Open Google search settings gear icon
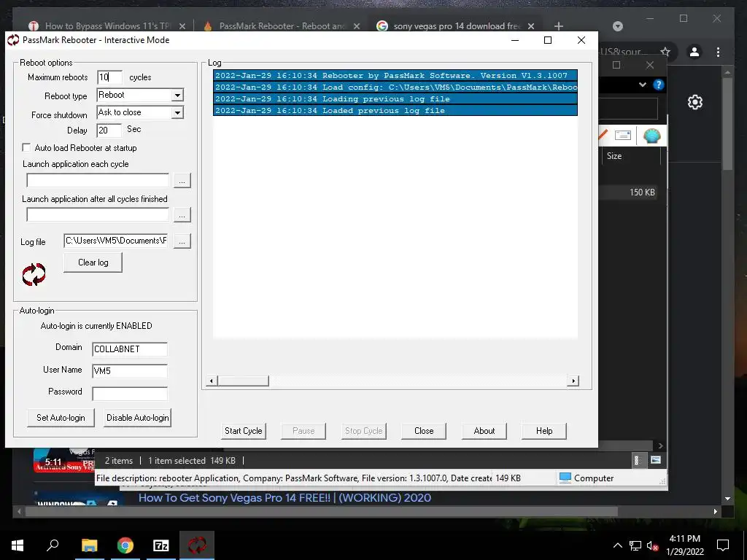The image size is (747, 560). (x=695, y=102)
